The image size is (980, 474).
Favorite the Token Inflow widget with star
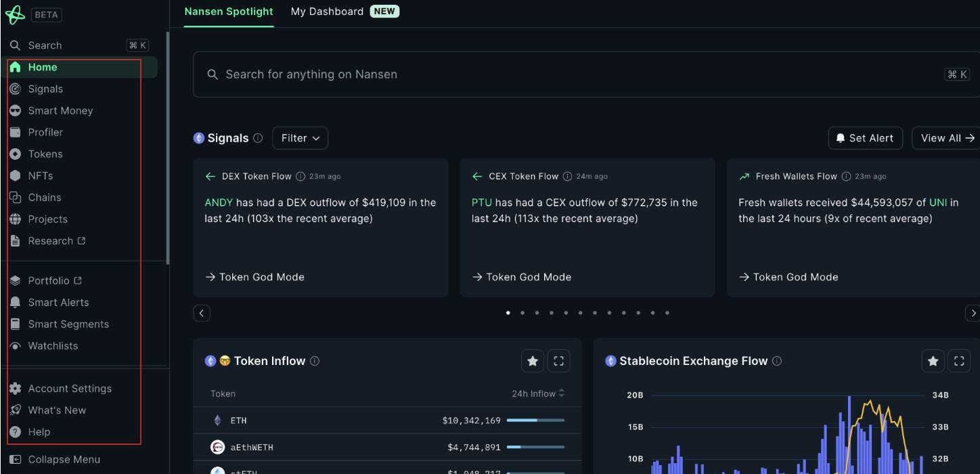[x=533, y=362]
